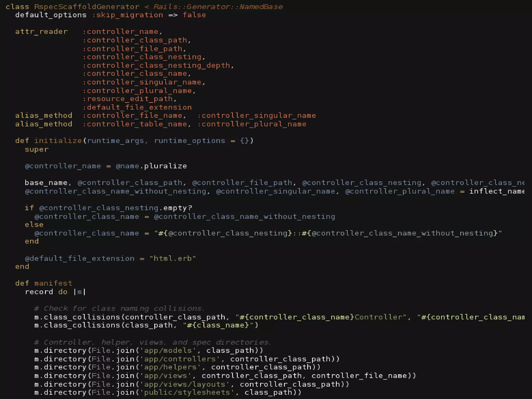Click the initialize method name
The height and width of the screenshot is (399, 532).
tap(58, 141)
